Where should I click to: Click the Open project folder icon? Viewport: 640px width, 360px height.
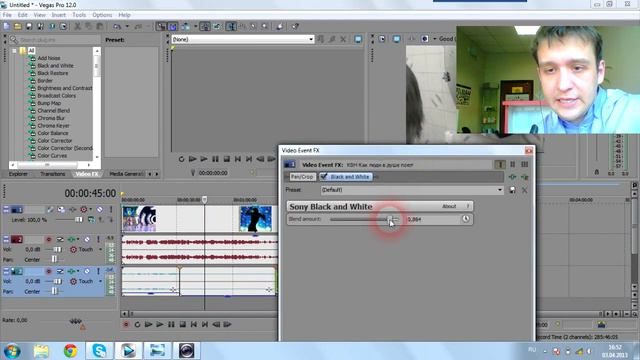click(x=18, y=26)
